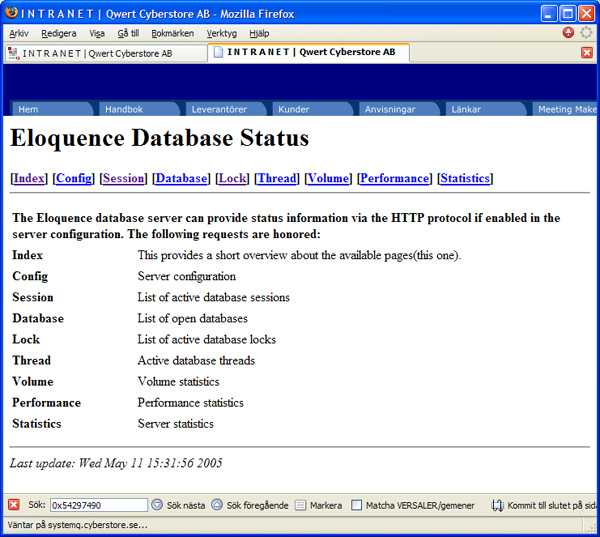Open the Anvisningar navigation tab
The image size is (600, 537).
398,109
